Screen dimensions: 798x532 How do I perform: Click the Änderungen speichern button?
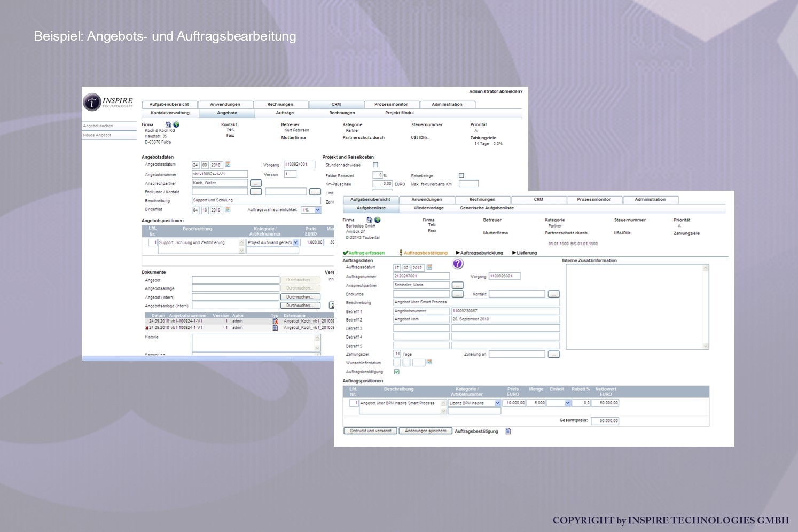pos(426,431)
